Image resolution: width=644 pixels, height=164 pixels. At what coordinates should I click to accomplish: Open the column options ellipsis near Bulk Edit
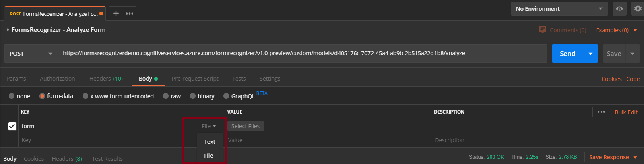point(601,112)
